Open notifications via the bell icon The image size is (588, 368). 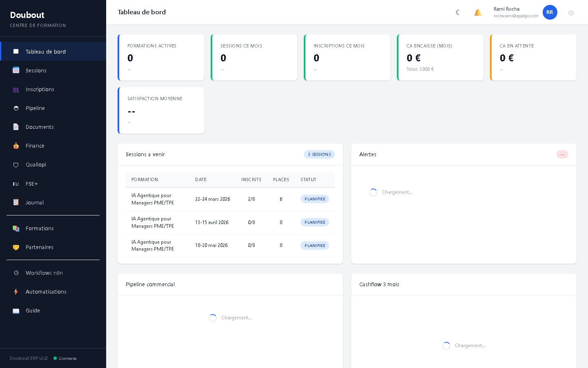(478, 12)
